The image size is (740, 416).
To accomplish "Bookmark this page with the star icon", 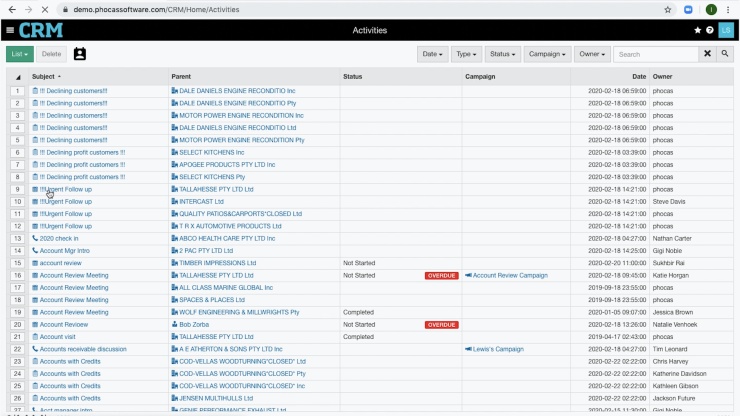I will [668, 9].
